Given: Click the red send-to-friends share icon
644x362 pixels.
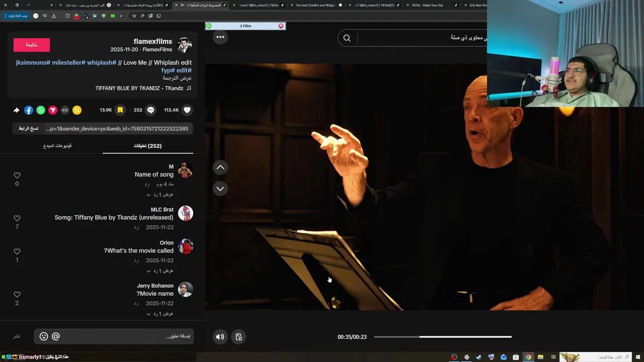Looking at the screenshot, I should [x=53, y=110].
